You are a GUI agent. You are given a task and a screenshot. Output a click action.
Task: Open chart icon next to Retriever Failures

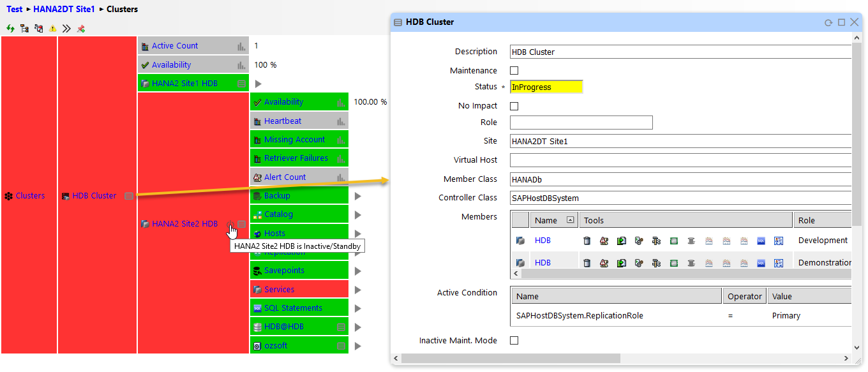pyautogui.click(x=341, y=158)
